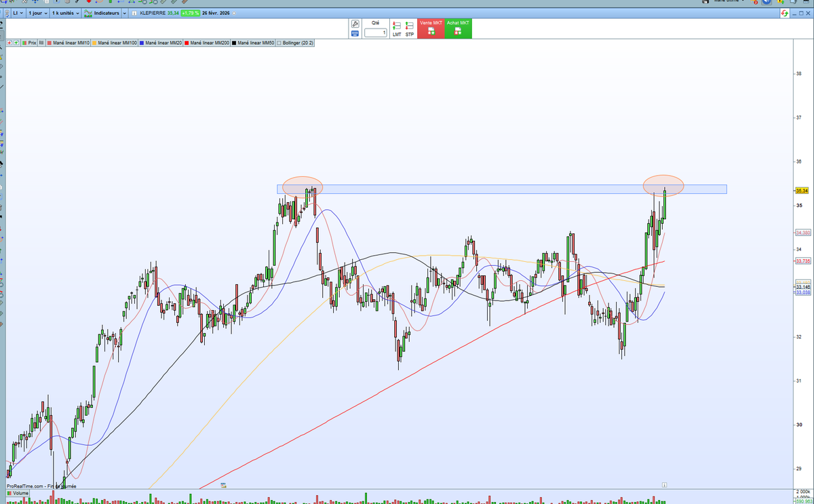Screen dimensions: 814x504
Task: Click the yellow 35,34 price label on axis
Action: [801, 191]
